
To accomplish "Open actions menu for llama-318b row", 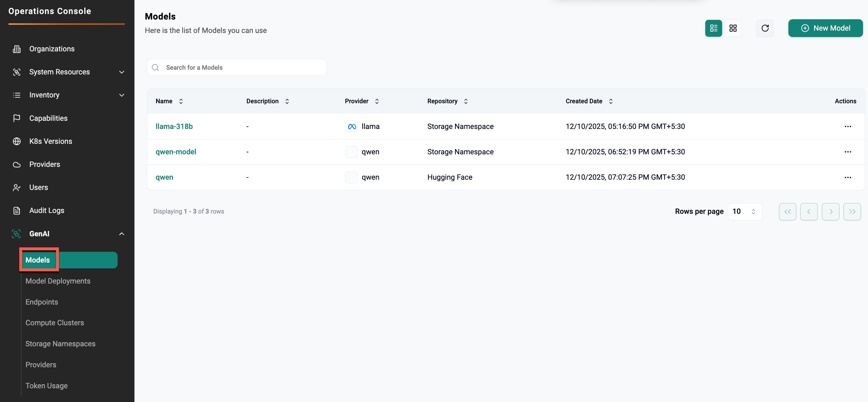I will pyautogui.click(x=848, y=126).
